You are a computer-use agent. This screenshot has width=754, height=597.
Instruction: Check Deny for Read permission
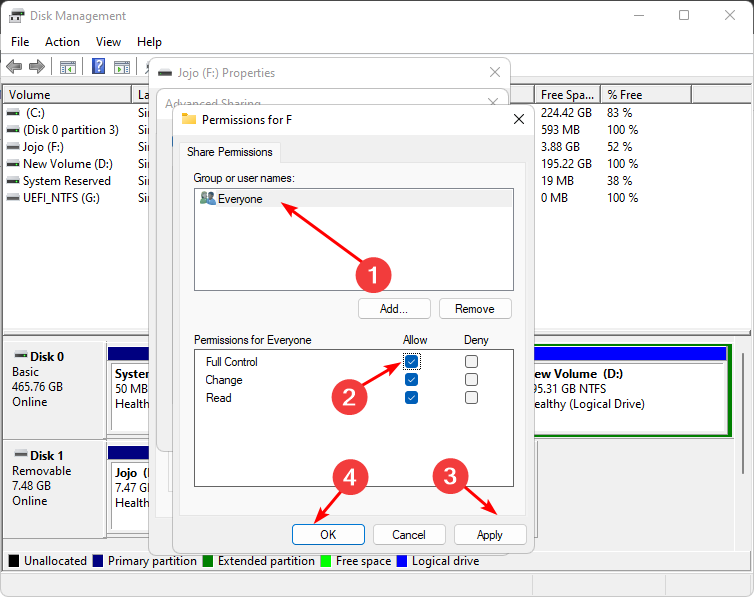point(471,398)
